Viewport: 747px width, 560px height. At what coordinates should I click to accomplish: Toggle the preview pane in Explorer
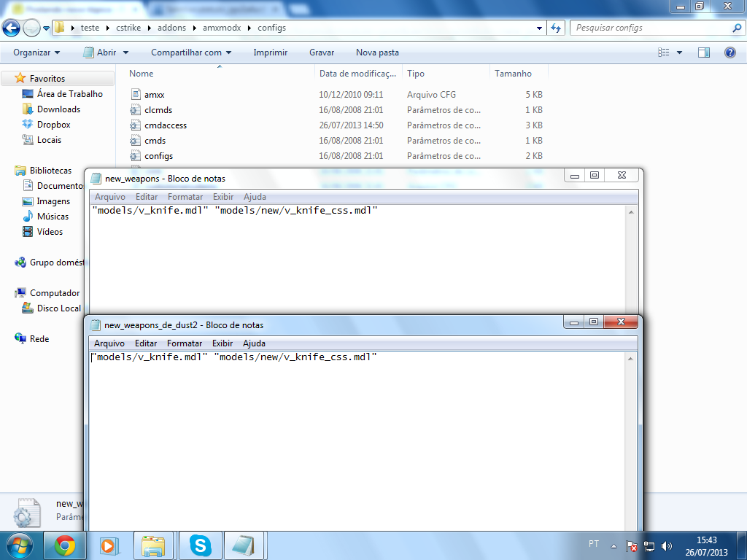coord(704,52)
